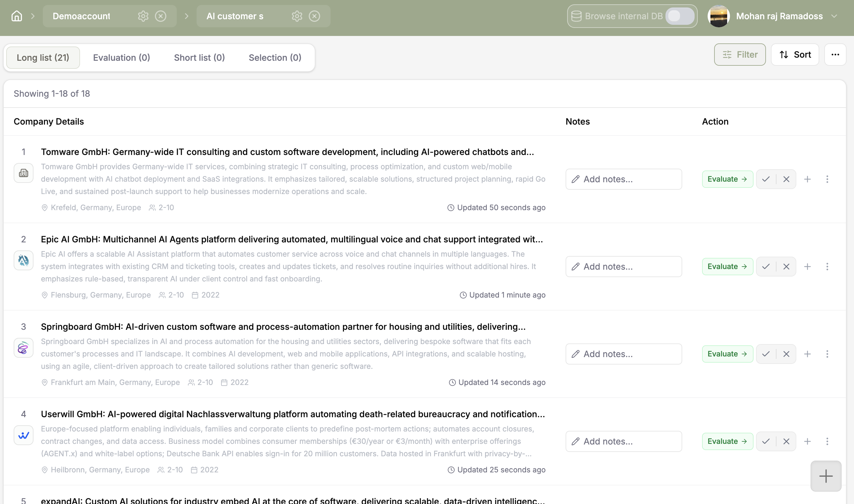
Task: Reject Tomware GmbH with the X icon
Action: [x=786, y=179]
